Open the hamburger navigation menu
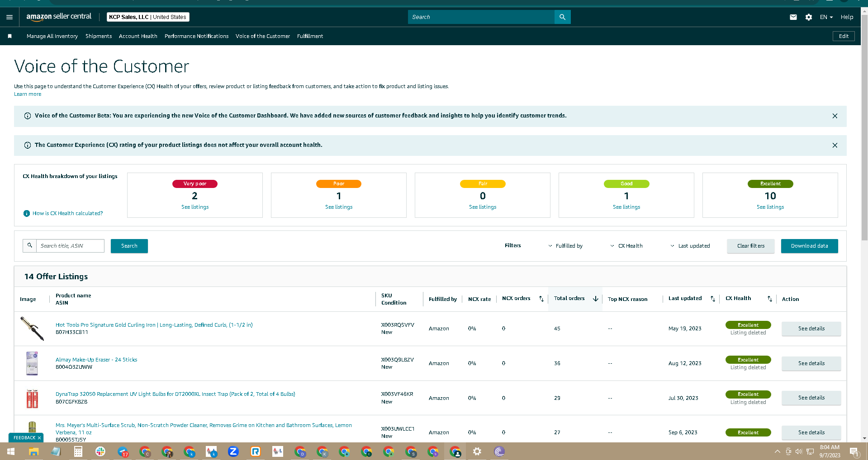 pos(9,17)
